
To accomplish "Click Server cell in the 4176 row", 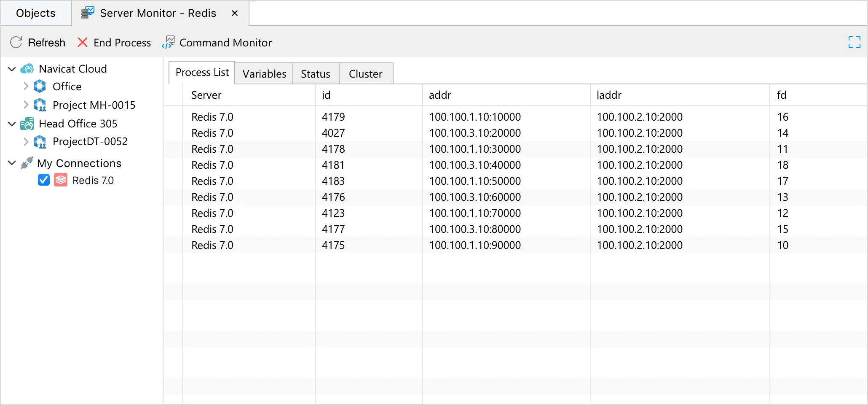I will pos(212,197).
